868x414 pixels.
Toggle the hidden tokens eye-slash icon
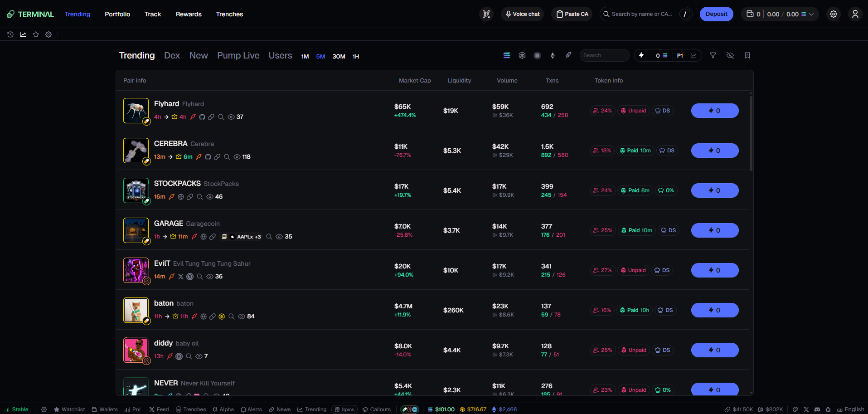(x=730, y=55)
